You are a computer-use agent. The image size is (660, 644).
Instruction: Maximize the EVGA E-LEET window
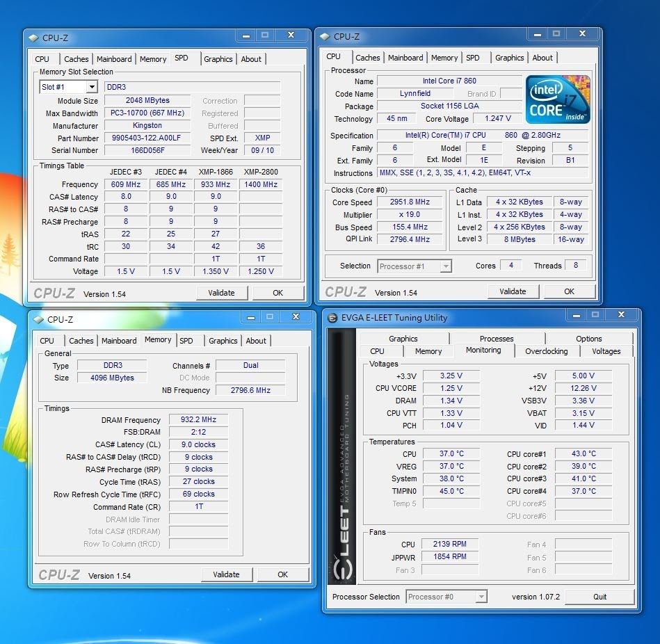click(x=595, y=315)
